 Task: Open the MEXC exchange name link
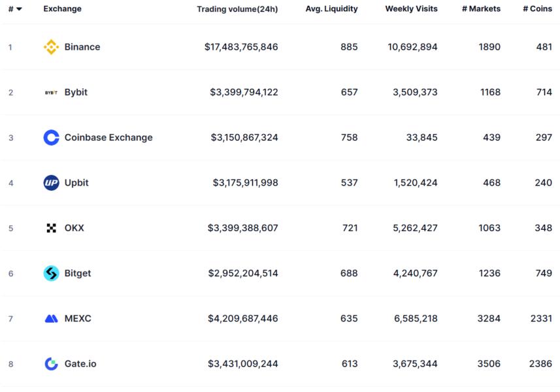(x=78, y=319)
